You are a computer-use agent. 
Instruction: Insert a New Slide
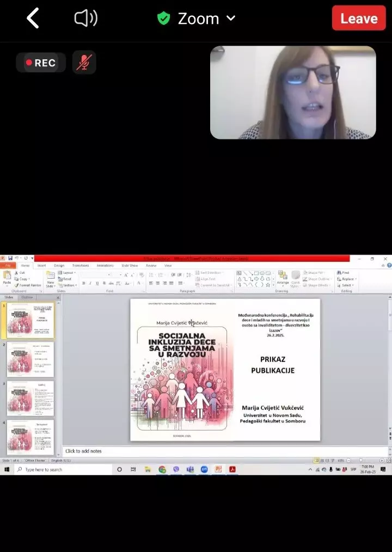pyautogui.click(x=51, y=279)
